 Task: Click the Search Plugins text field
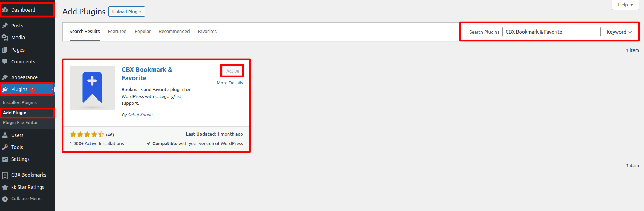[551, 32]
